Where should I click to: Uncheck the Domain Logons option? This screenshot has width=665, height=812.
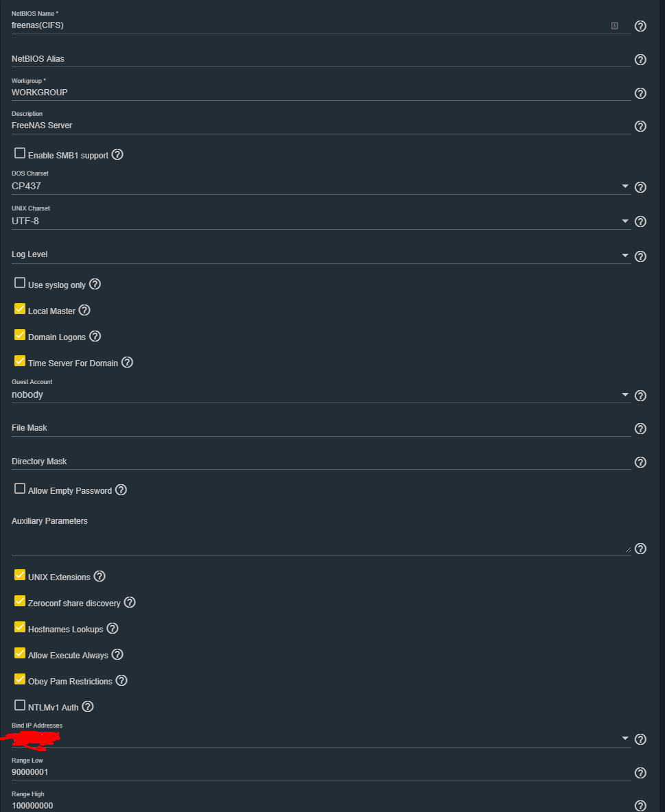[x=20, y=335]
